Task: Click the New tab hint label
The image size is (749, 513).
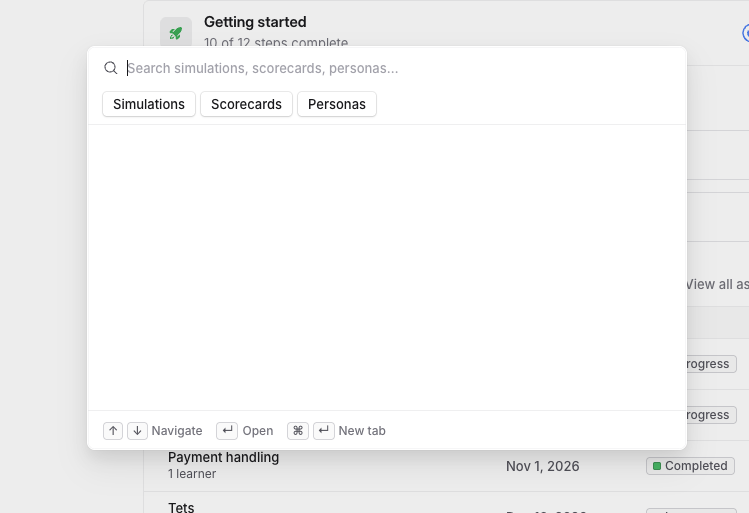Action: 362,431
